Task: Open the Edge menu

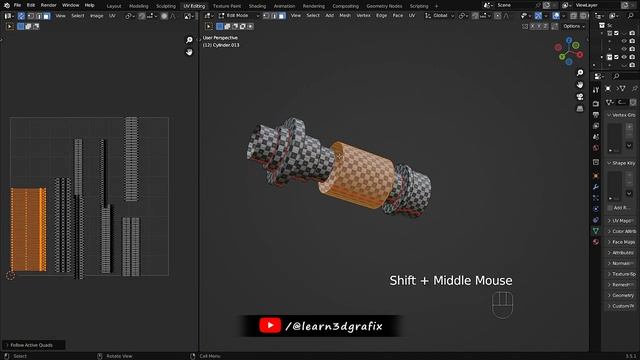Action: pyautogui.click(x=382, y=16)
